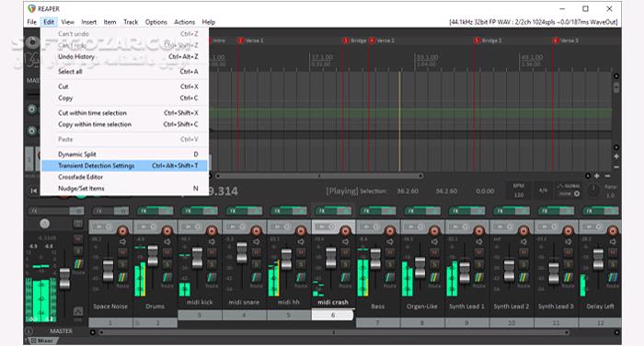Click the audio device status text at top right

tap(533, 22)
